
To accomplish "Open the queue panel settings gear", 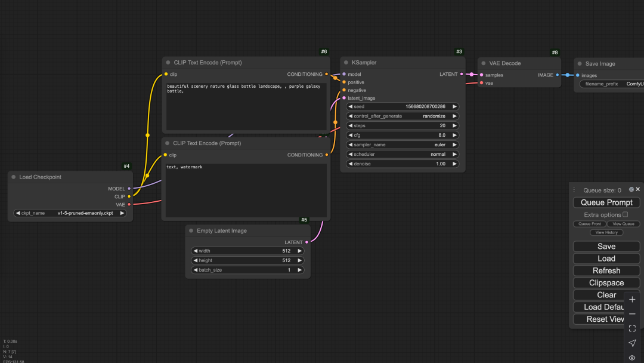I will (631, 189).
